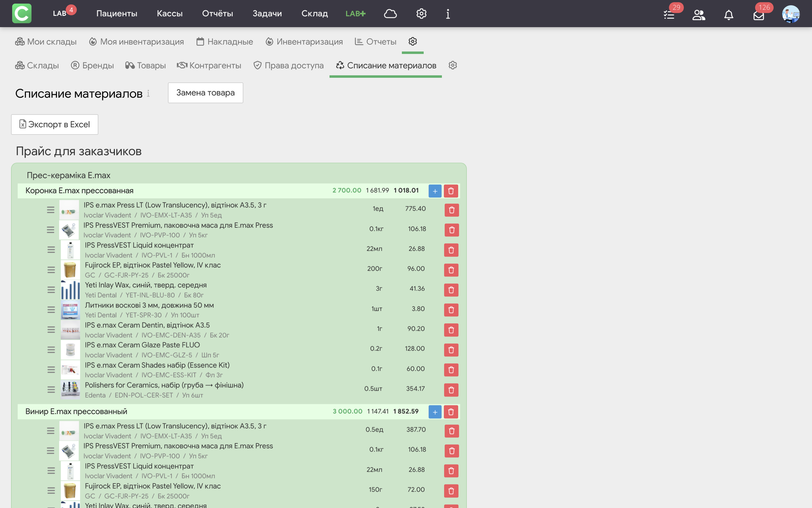812x508 pixels.
Task: Switch to warehouse Отчеты tab
Action: (x=376, y=42)
